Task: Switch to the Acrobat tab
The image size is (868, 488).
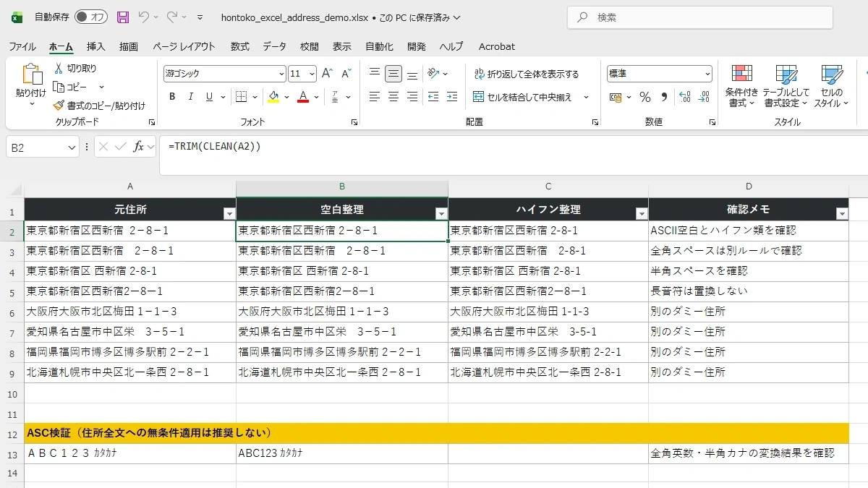Action: (497, 46)
